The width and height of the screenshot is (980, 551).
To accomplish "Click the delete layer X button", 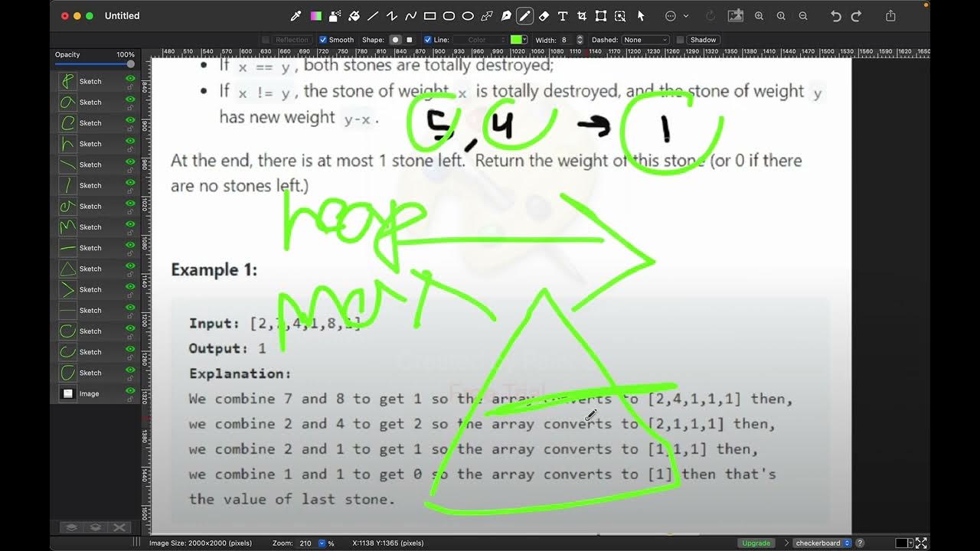I will [x=119, y=527].
